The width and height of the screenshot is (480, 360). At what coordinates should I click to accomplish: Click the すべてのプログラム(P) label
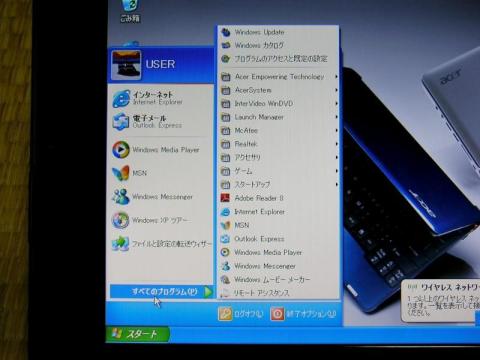165,292
